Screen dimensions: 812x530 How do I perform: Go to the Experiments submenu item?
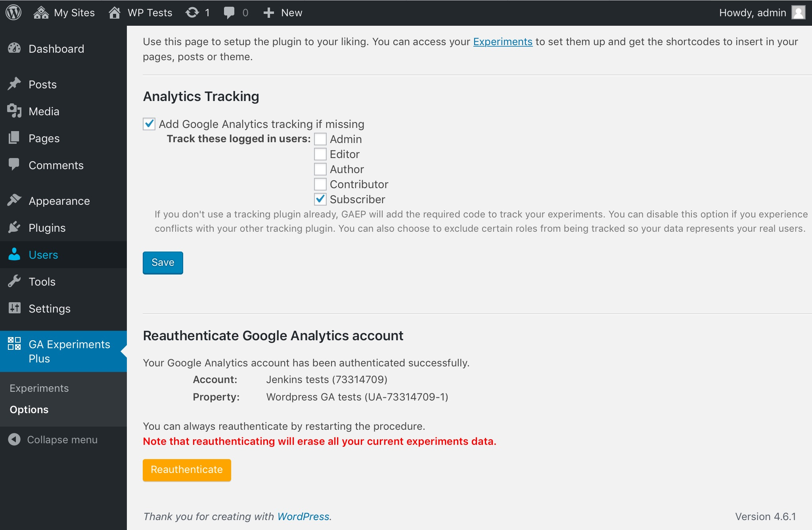point(39,388)
